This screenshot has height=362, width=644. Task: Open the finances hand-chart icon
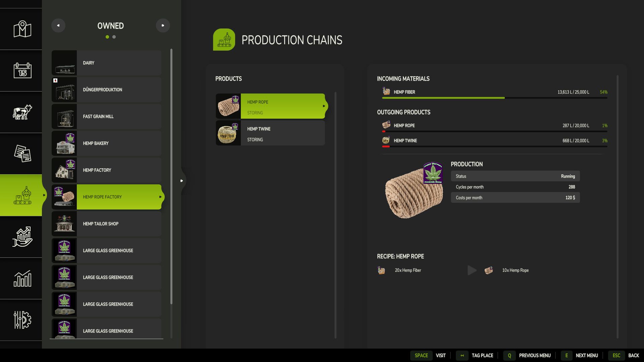pos(22,237)
